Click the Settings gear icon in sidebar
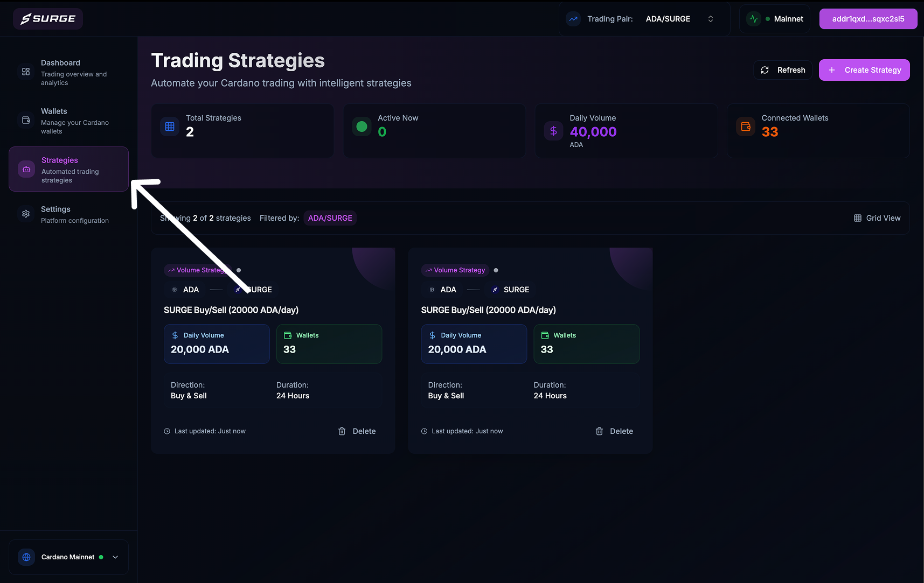Image resolution: width=924 pixels, height=583 pixels. pyautogui.click(x=26, y=214)
